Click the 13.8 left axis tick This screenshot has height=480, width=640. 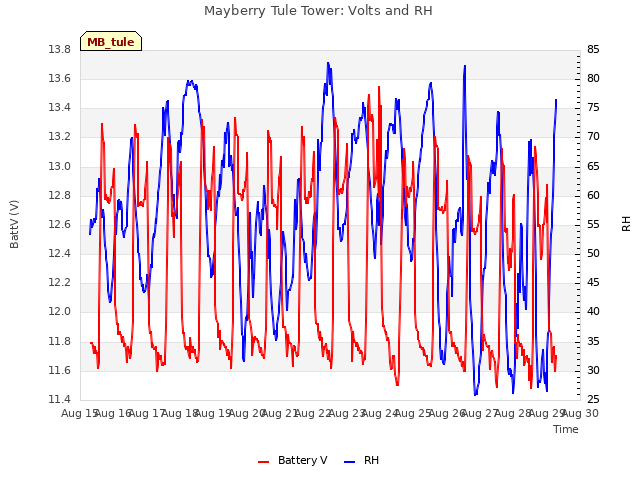[x=60, y=50]
